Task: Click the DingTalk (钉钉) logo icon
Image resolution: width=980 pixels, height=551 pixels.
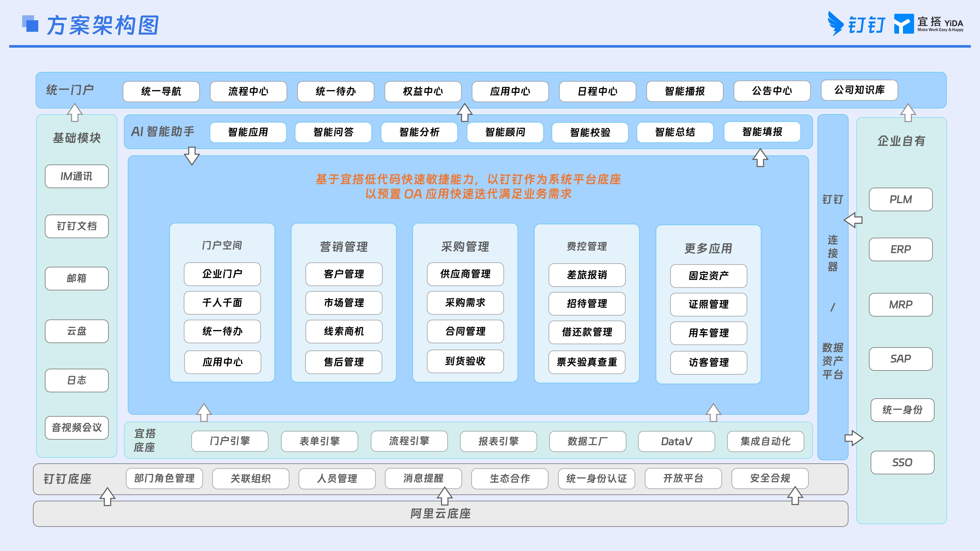Action: 835,24
